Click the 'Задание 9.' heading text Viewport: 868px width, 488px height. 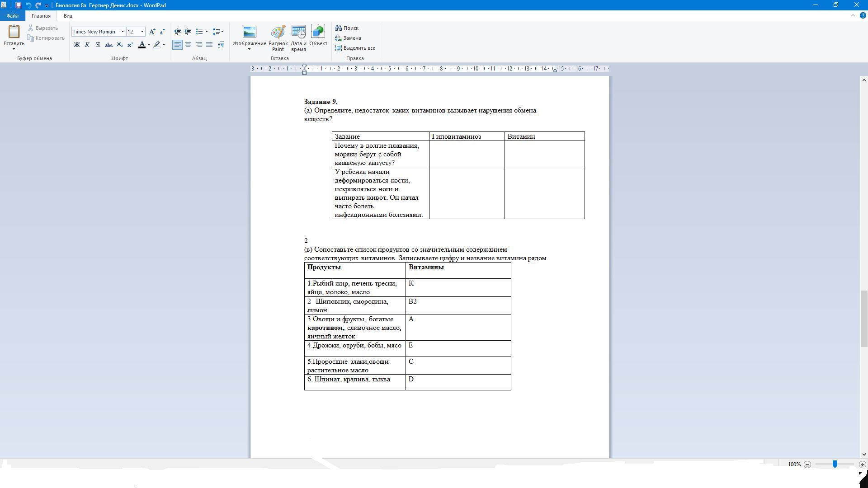coord(321,102)
